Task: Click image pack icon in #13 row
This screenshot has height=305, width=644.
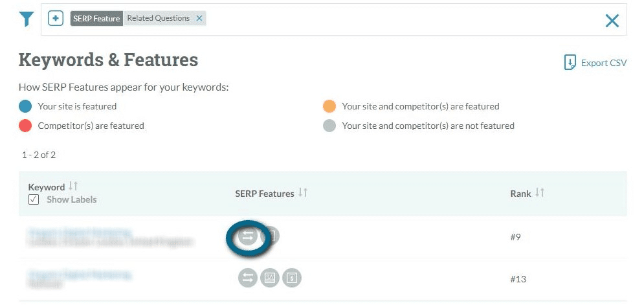Action: click(x=269, y=278)
